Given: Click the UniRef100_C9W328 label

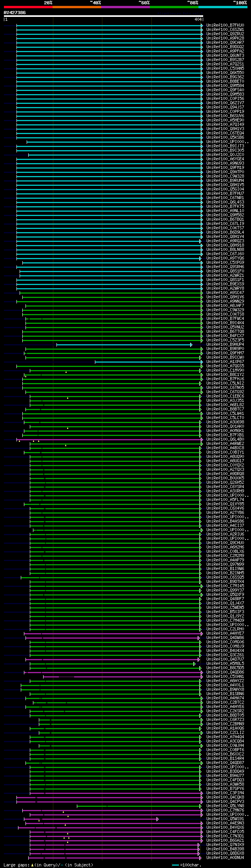Looking at the screenshot, I should point(225,176).
